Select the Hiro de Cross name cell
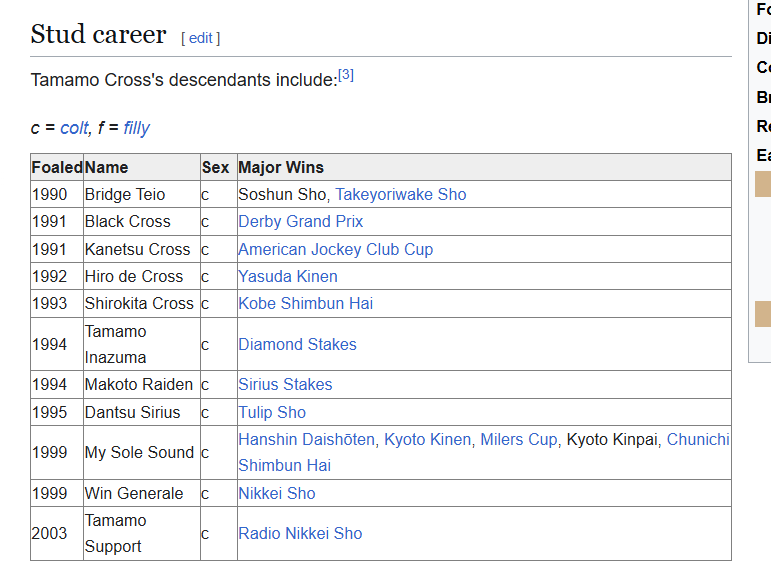 tap(142, 276)
